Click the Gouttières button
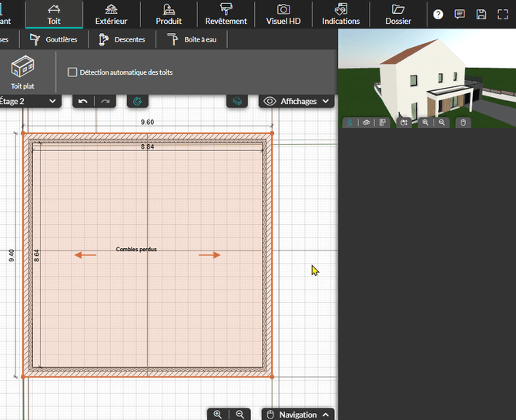516x420 pixels. coord(53,39)
